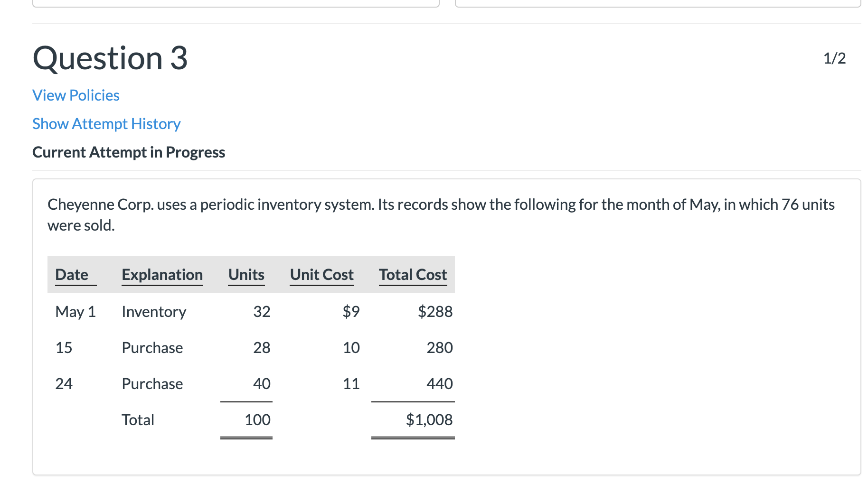868x484 pixels.
Task: Select the $1,008 grand total value
Action: click(429, 419)
